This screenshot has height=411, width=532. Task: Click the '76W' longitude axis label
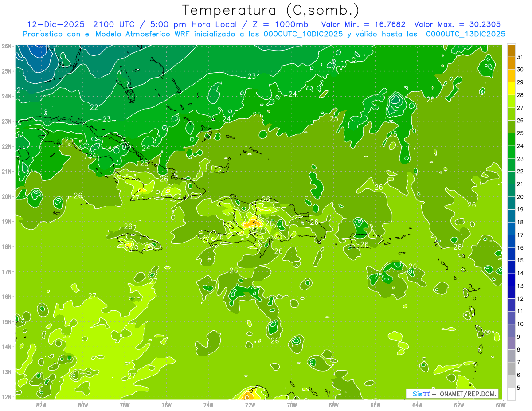click(x=167, y=405)
